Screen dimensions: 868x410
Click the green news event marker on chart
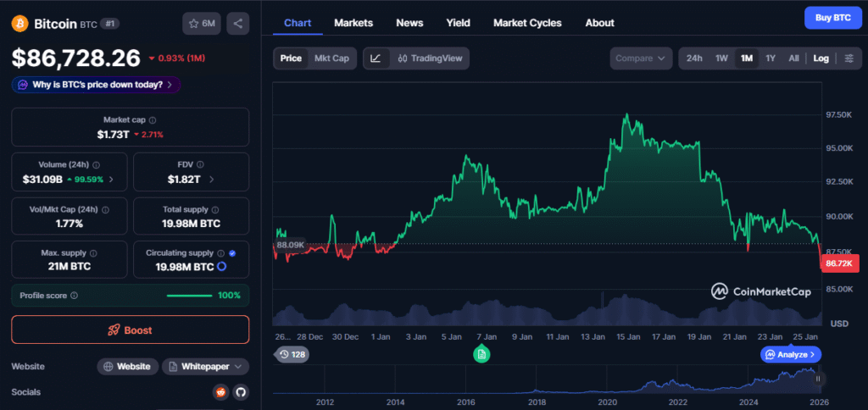pos(481,354)
